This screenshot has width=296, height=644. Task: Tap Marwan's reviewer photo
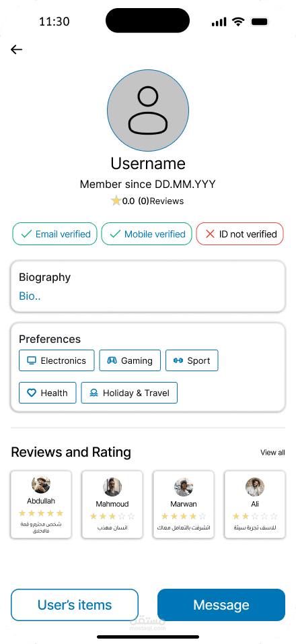(184, 487)
